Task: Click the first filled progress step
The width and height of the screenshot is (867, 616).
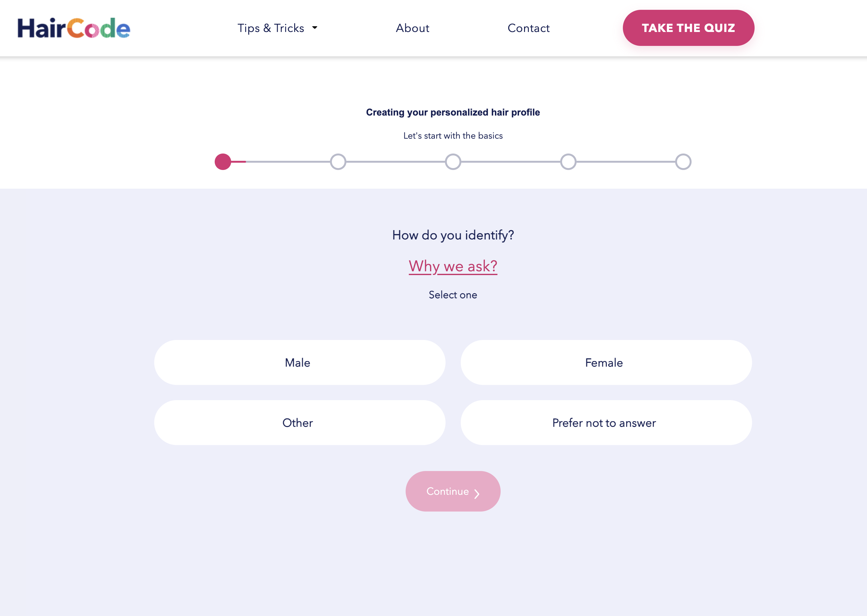Action: 223,162
